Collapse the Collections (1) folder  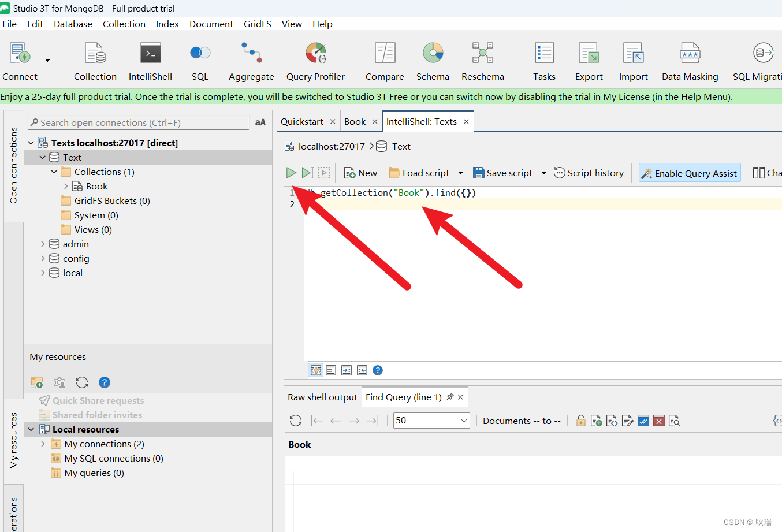tap(54, 172)
